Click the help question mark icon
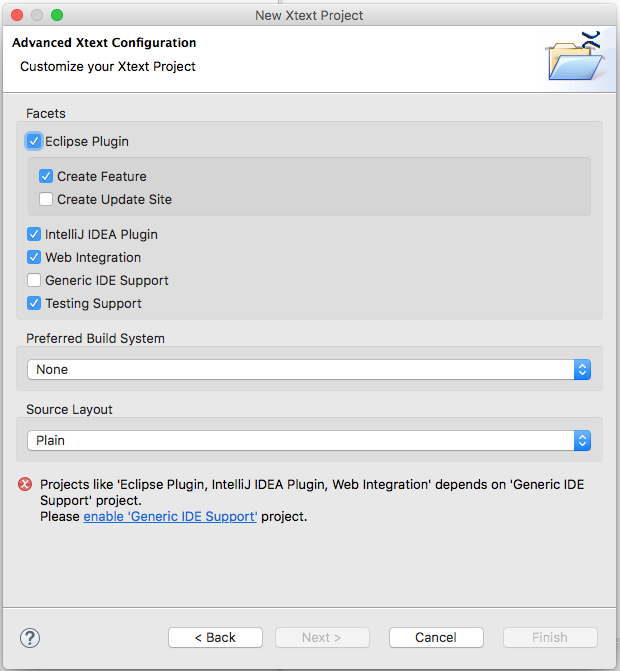The width and height of the screenshot is (620, 671). tap(30, 638)
